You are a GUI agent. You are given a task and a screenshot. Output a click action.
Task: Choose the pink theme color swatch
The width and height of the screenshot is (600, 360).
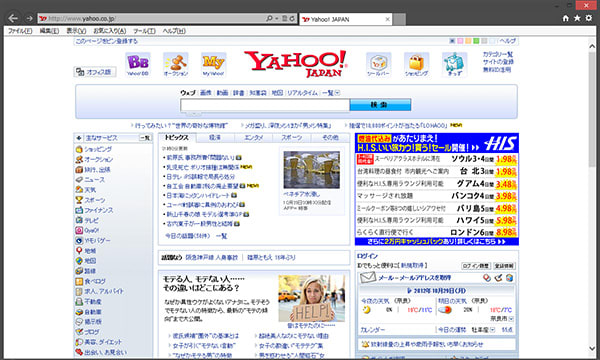[460, 41]
